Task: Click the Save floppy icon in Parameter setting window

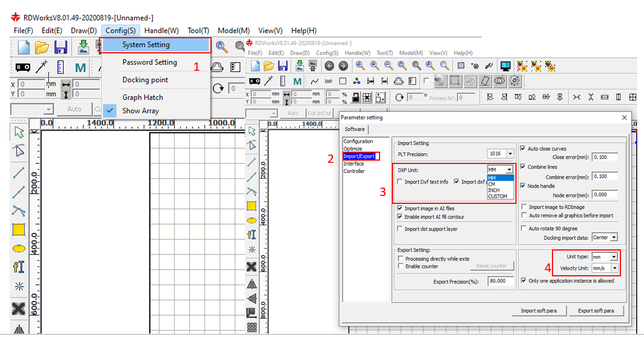Action: click(282, 66)
